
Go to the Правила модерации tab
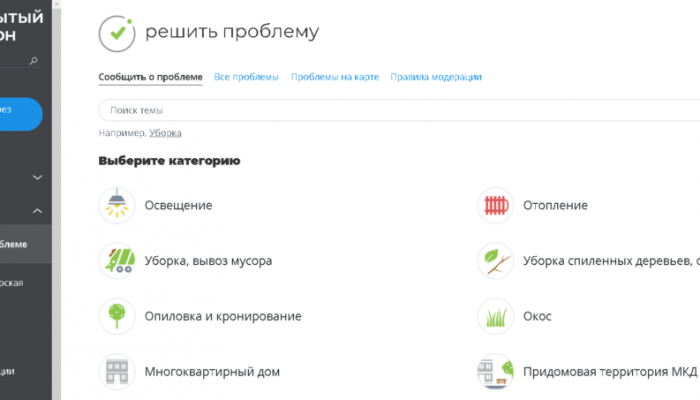click(436, 77)
